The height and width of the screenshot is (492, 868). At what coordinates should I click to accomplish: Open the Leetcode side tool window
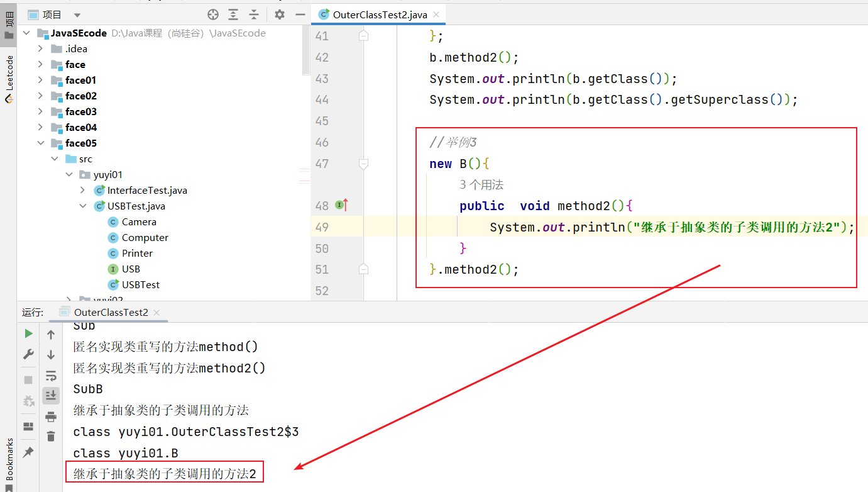(8, 78)
